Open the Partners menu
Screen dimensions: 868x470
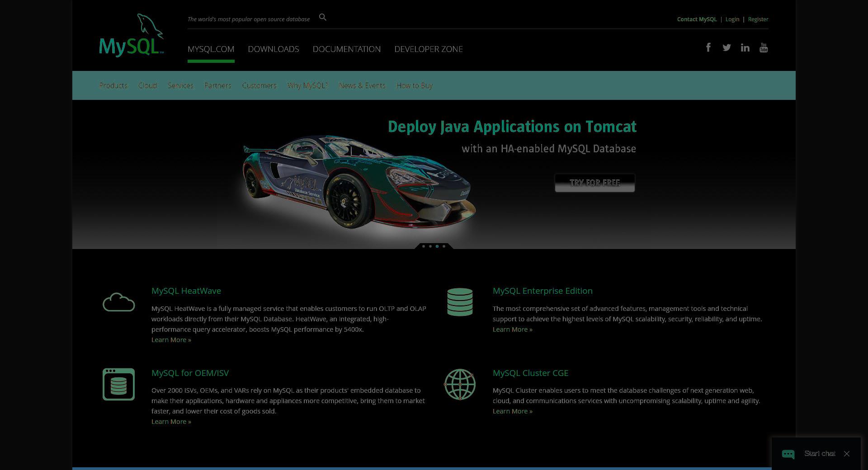[218, 85]
